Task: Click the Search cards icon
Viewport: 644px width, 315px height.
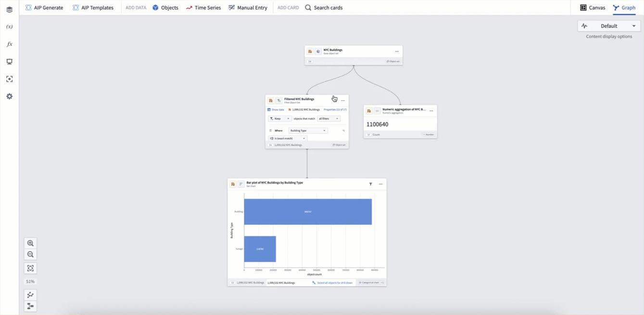Action: point(308,7)
